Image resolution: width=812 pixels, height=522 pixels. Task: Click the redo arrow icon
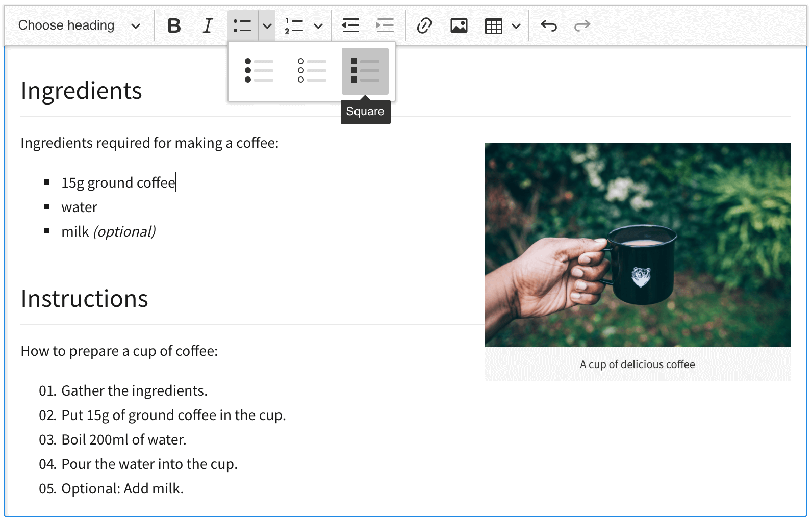pyautogui.click(x=582, y=25)
